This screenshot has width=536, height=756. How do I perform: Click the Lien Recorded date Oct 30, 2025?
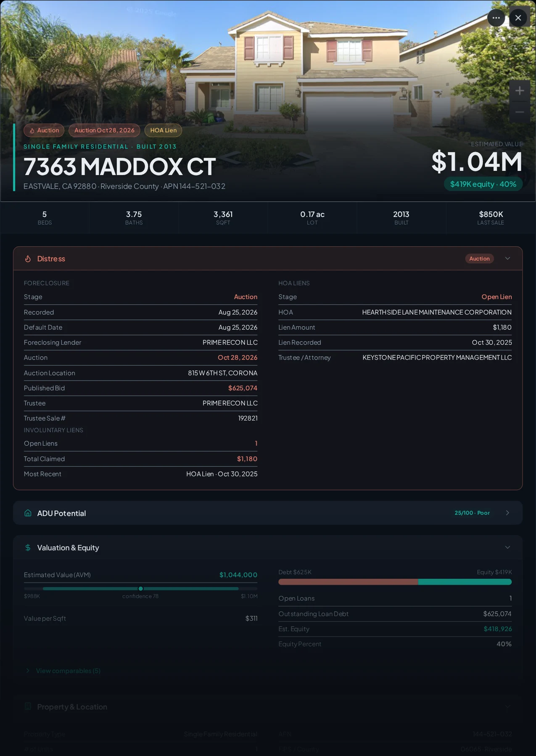coord(492,343)
